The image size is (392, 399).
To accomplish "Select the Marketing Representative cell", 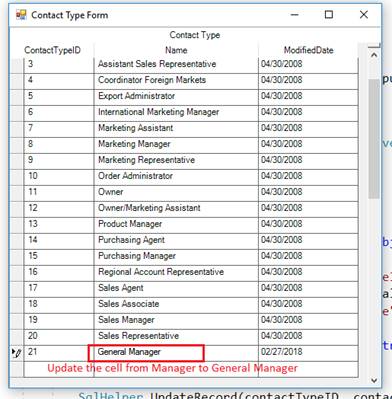I will 176,161.
